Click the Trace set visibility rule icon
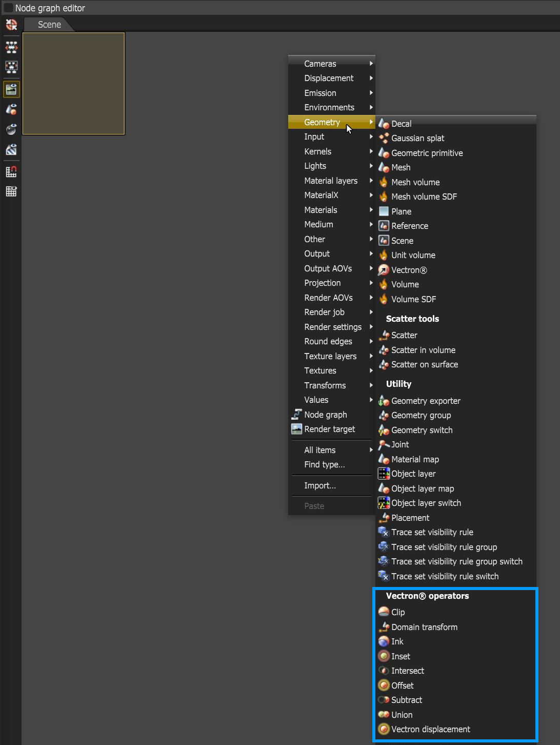 (x=384, y=532)
